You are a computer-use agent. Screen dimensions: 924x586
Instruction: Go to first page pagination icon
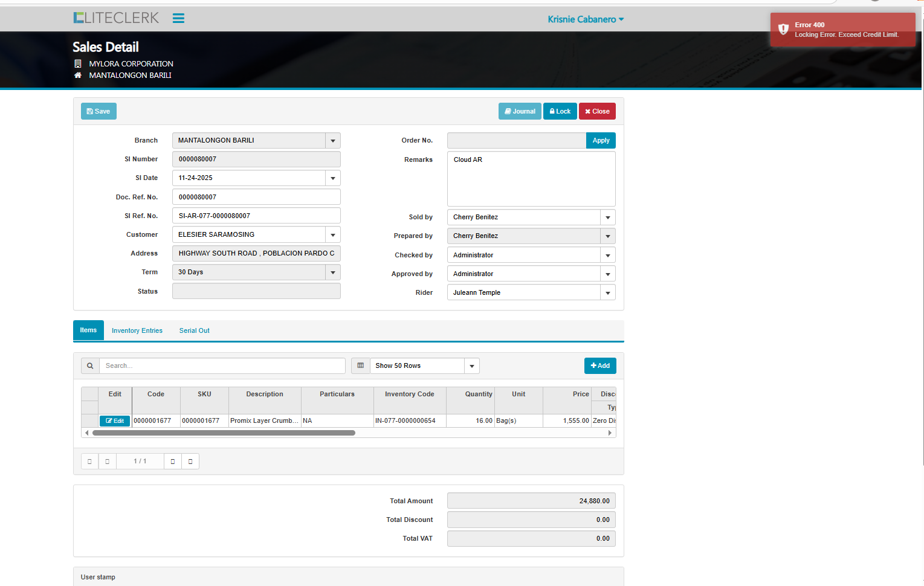pos(89,462)
